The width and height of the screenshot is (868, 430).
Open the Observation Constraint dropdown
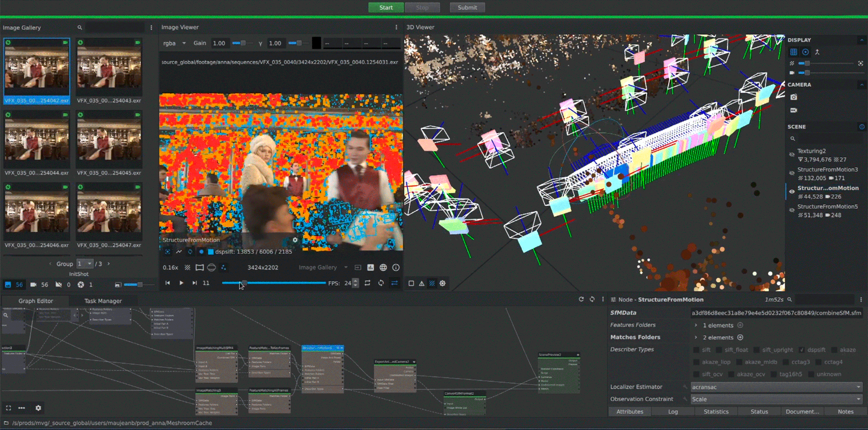[x=776, y=399]
